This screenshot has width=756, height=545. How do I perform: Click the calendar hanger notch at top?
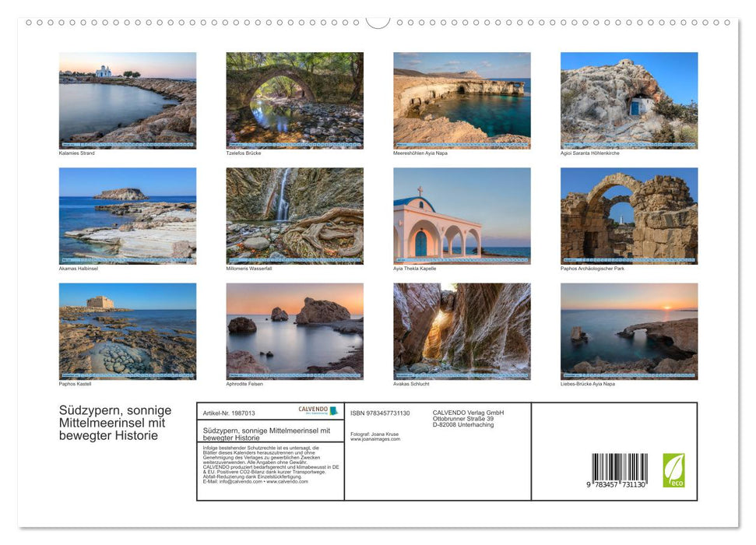(x=378, y=22)
